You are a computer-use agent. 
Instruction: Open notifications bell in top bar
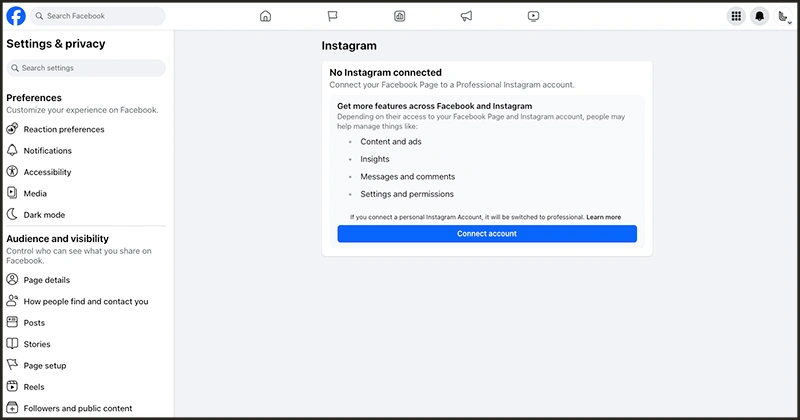[759, 16]
